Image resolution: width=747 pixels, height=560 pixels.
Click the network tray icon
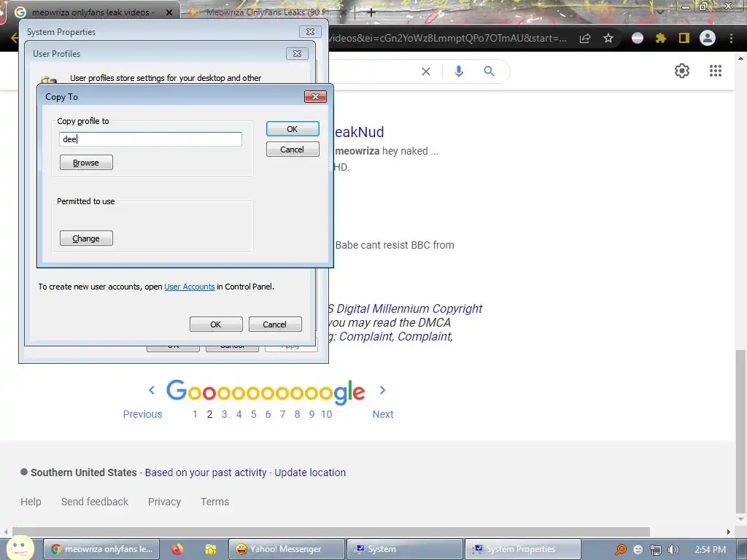coord(656,550)
